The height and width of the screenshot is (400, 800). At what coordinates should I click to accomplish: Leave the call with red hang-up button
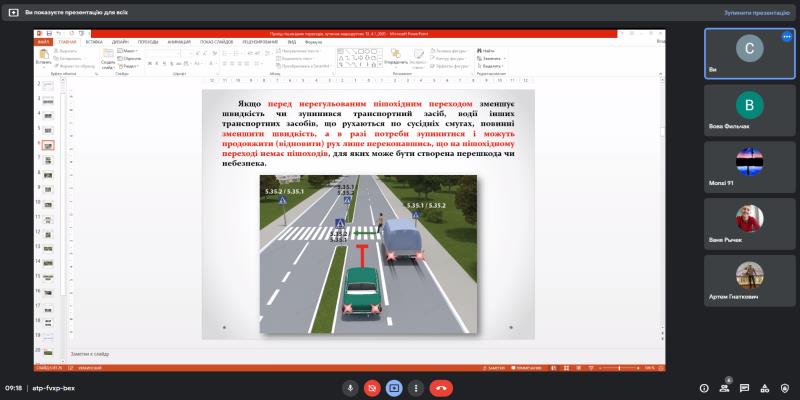(441, 387)
